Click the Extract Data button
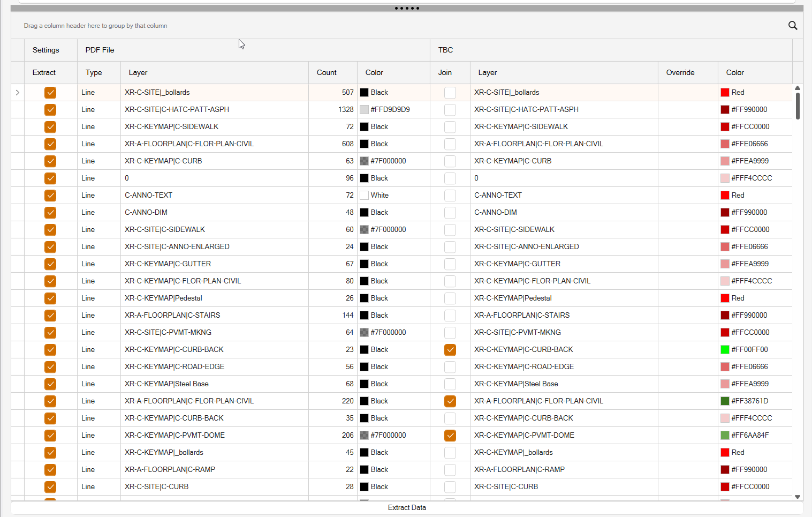The image size is (812, 517). (x=407, y=507)
